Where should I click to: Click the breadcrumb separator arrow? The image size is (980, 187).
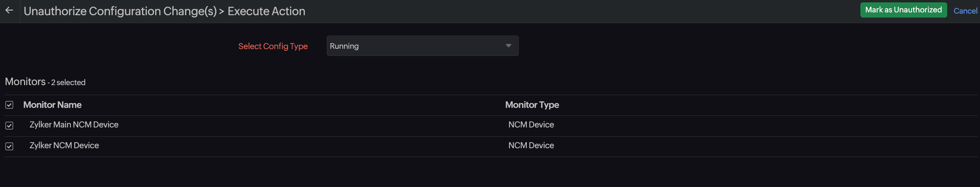[x=222, y=12]
